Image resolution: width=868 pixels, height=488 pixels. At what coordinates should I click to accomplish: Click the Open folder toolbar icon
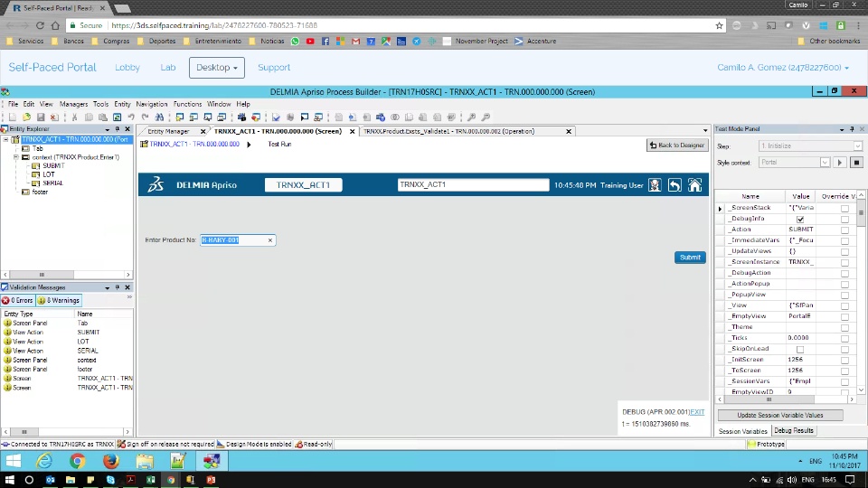point(26,117)
